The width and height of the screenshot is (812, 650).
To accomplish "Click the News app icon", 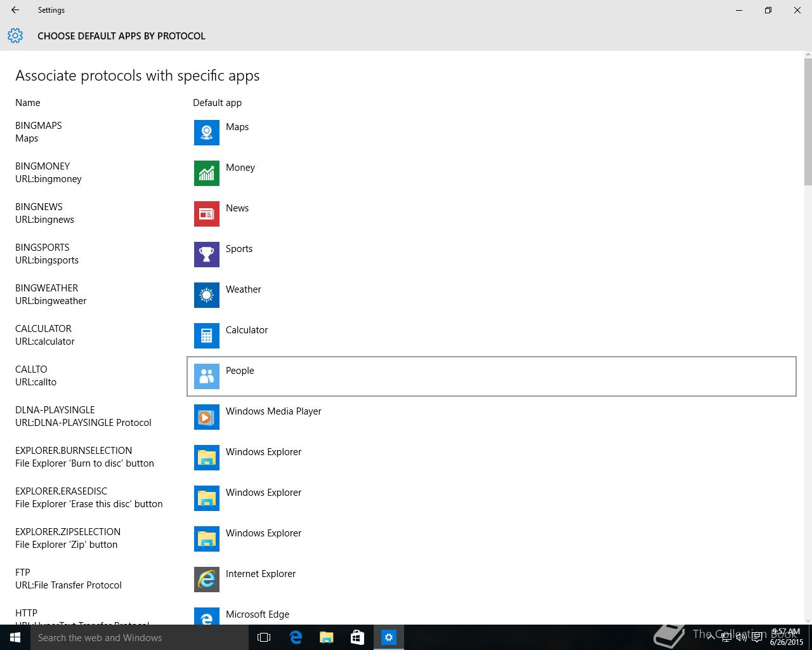I will click(206, 214).
